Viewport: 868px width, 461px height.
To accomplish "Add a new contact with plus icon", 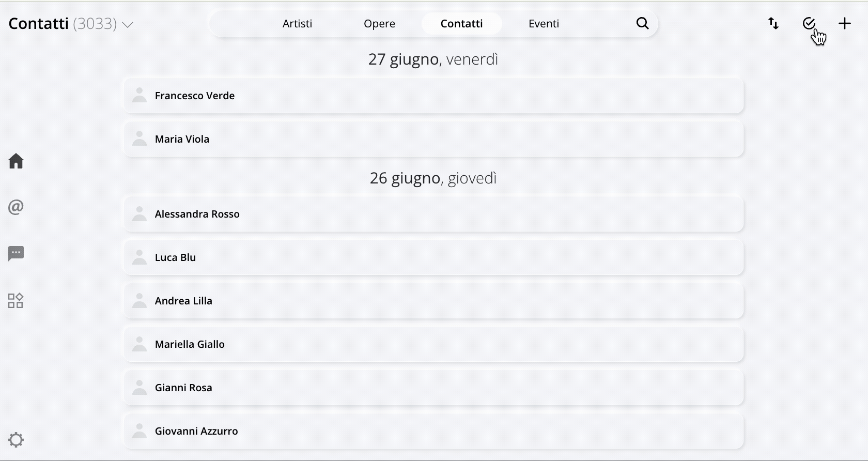I will tap(845, 23).
